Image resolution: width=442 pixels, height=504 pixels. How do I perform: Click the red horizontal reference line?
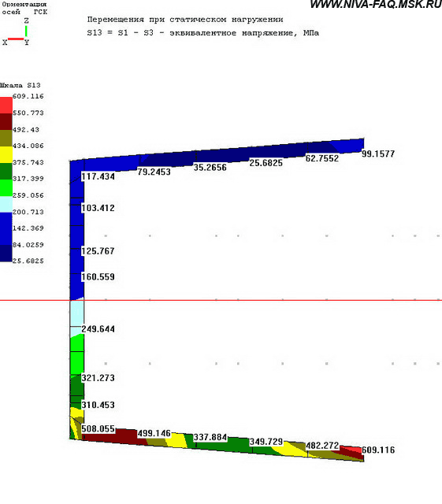(221, 300)
